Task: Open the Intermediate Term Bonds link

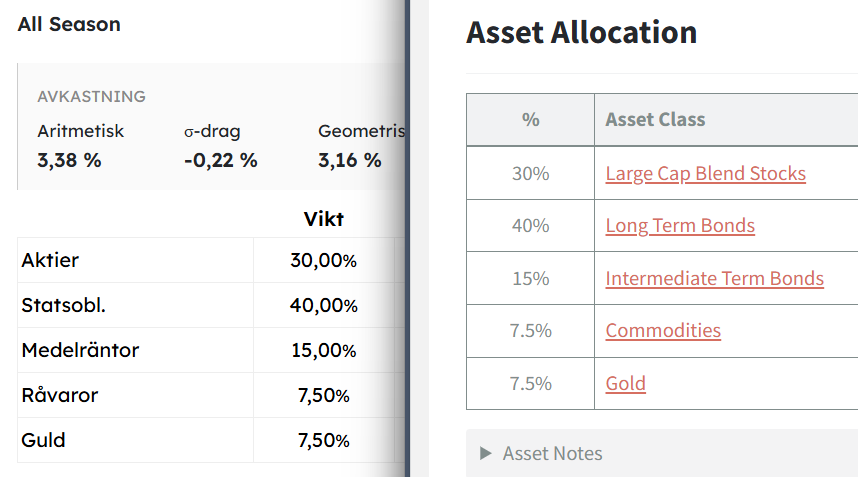Action: point(714,278)
